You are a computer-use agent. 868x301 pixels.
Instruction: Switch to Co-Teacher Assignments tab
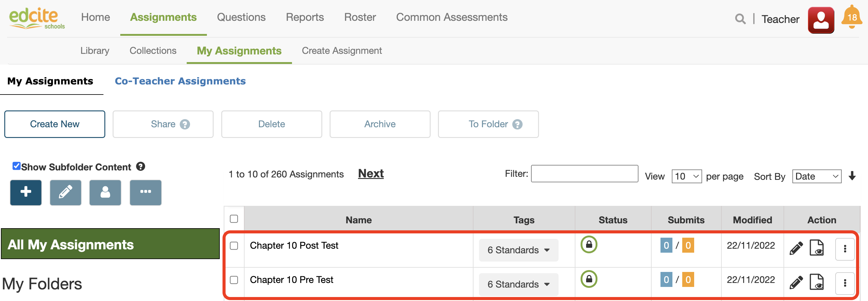coord(180,81)
